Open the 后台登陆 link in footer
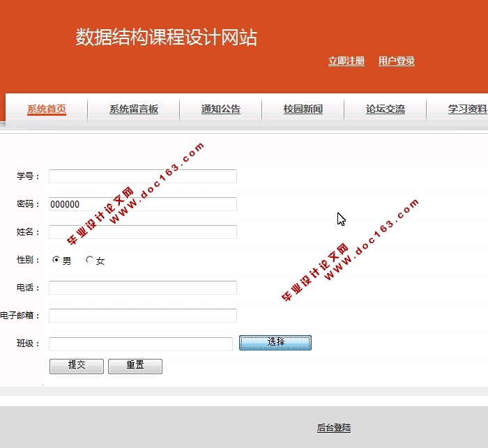Image resolution: width=488 pixels, height=448 pixels. click(x=334, y=428)
